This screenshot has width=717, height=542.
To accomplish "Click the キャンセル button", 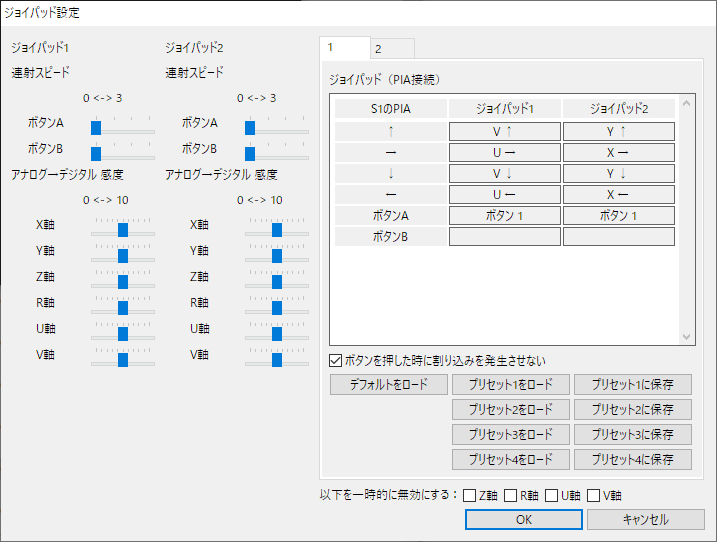I will click(645, 520).
